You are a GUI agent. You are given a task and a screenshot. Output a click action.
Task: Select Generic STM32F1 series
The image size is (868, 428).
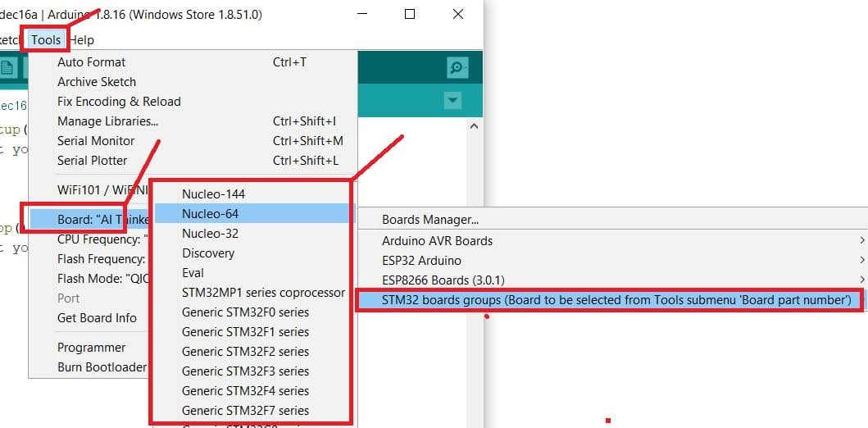[252, 332]
